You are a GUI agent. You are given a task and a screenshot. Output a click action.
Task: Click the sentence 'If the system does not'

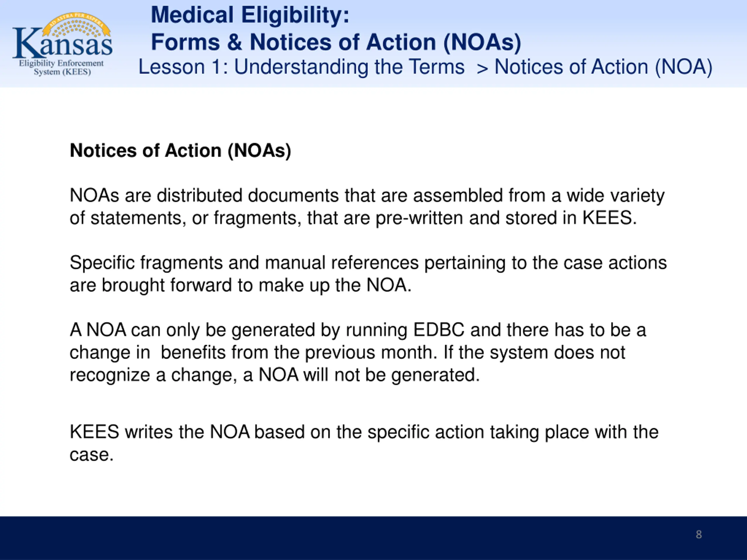[x=534, y=352]
